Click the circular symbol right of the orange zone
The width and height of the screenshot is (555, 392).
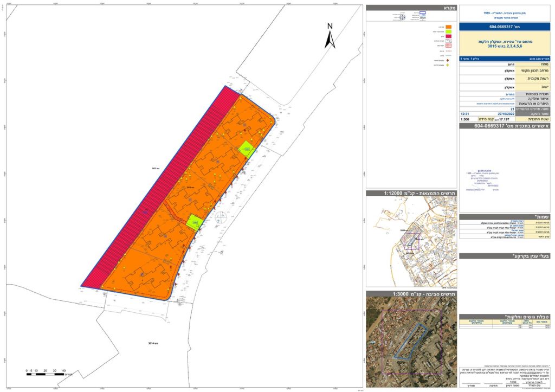coord(221,217)
